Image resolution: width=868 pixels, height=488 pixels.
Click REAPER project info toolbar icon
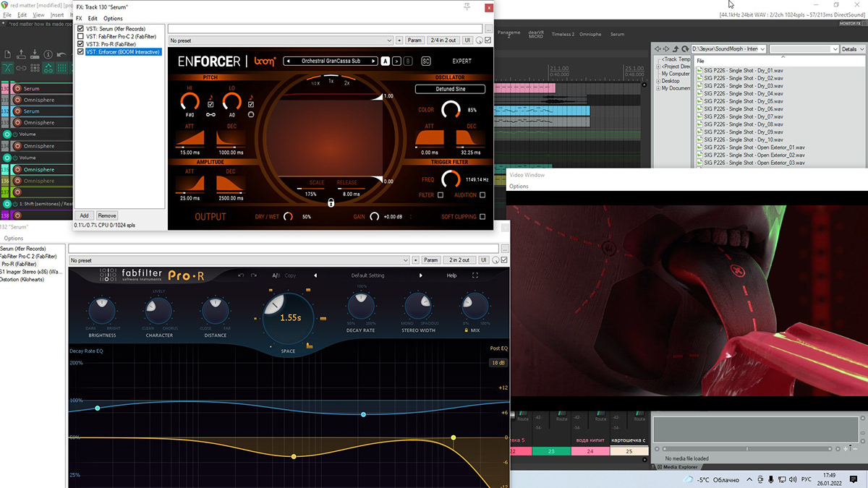48,54
